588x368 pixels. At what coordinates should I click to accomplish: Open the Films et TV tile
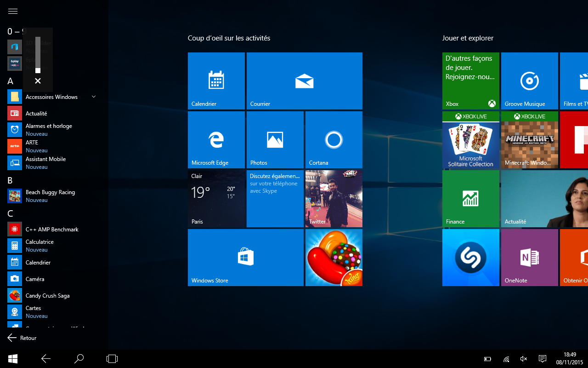coord(574,81)
